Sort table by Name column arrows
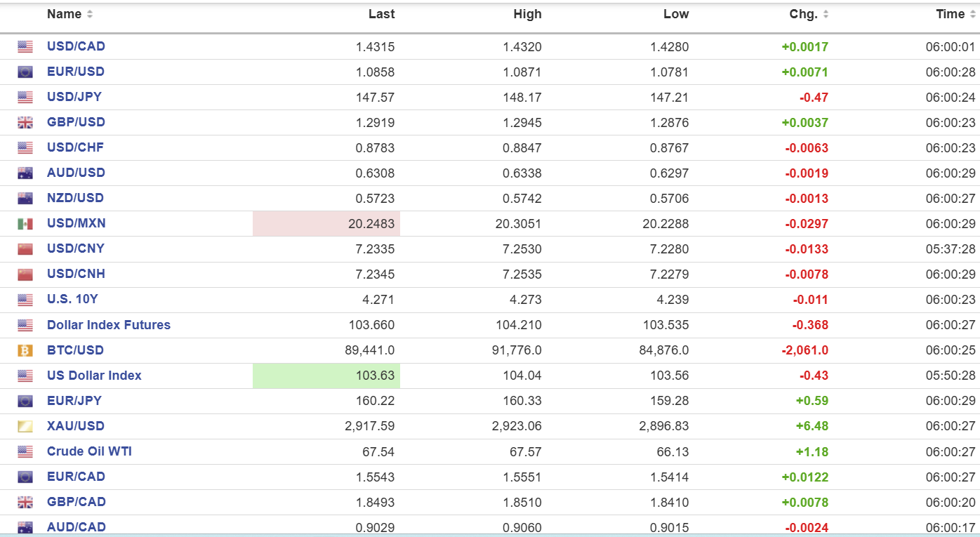980x537 pixels. pos(89,15)
